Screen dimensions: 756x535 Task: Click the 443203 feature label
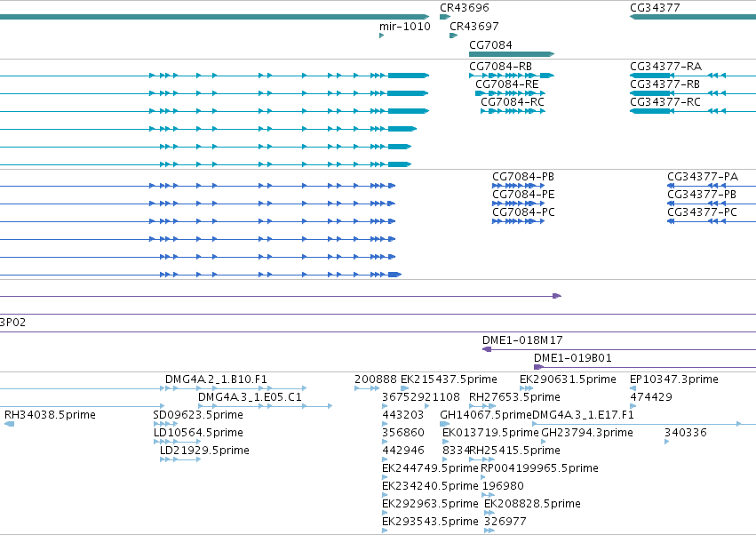click(403, 415)
